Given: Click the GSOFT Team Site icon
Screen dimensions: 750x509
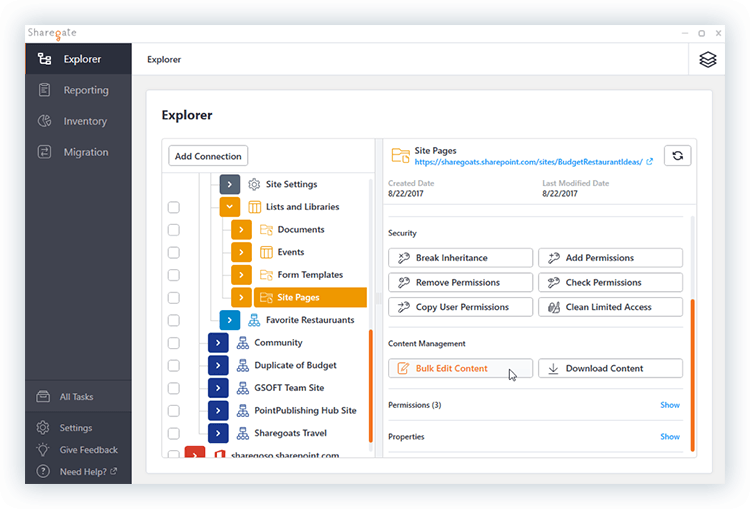Looking at the screenshot, I should 243,388.
